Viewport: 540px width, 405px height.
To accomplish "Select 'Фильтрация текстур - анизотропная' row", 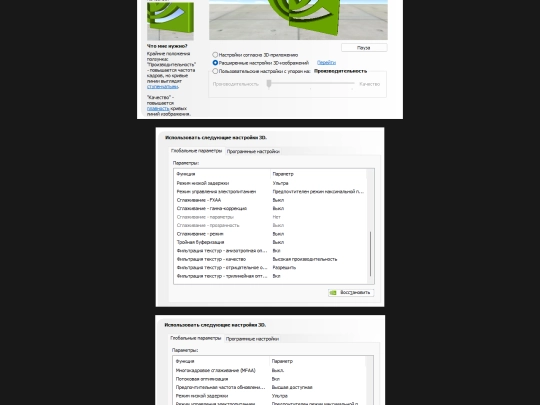I will click(270, 251).
